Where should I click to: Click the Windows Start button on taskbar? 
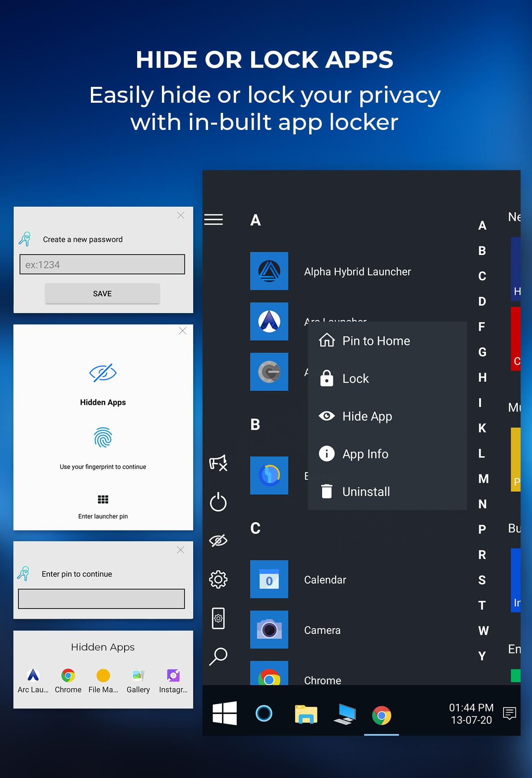point(224,713)
